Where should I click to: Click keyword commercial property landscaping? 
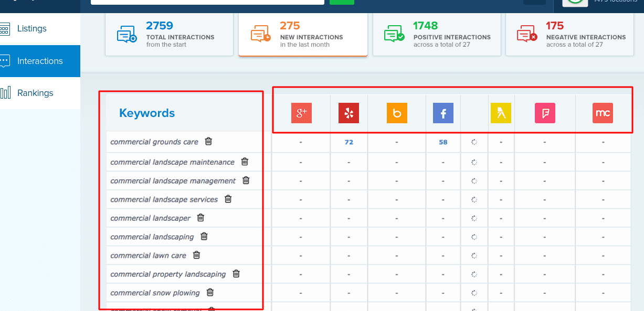(168, 274)
